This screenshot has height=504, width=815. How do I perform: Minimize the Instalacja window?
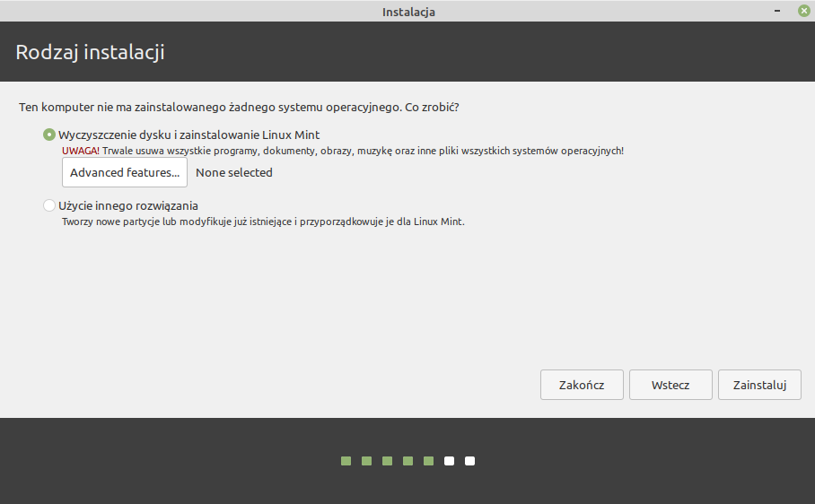[x=776, y=11]
